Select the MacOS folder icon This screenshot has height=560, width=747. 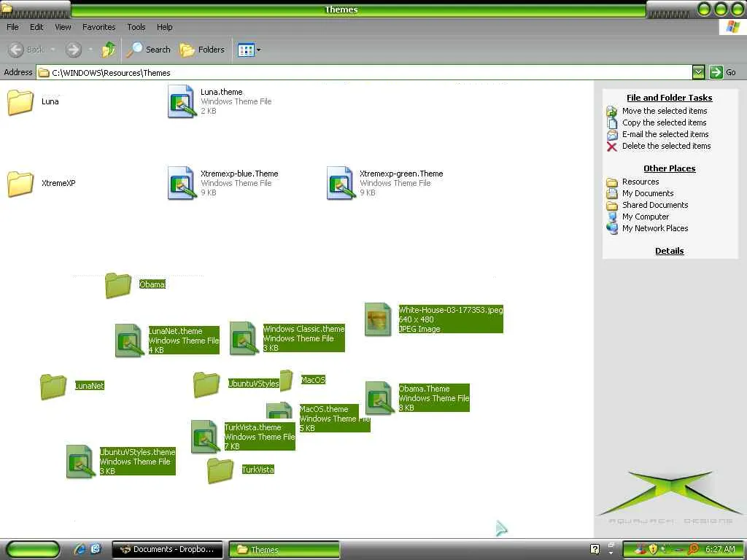point(286,381)
